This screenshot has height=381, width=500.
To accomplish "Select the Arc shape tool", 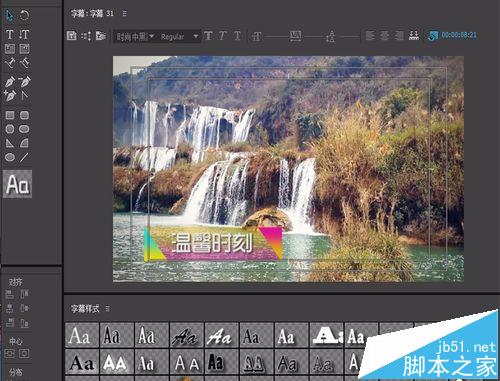I will coord(24,143).
